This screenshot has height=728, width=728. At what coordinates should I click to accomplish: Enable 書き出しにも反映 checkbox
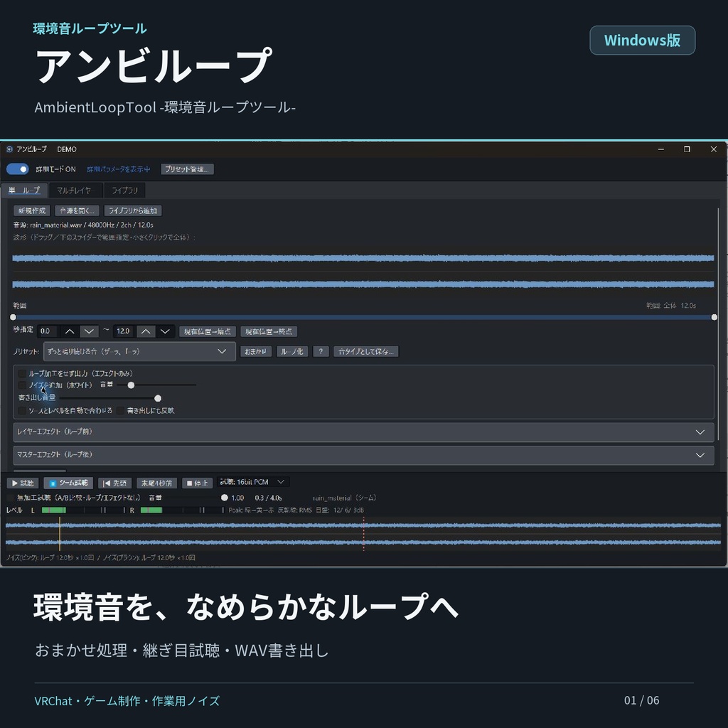[120, 410]
